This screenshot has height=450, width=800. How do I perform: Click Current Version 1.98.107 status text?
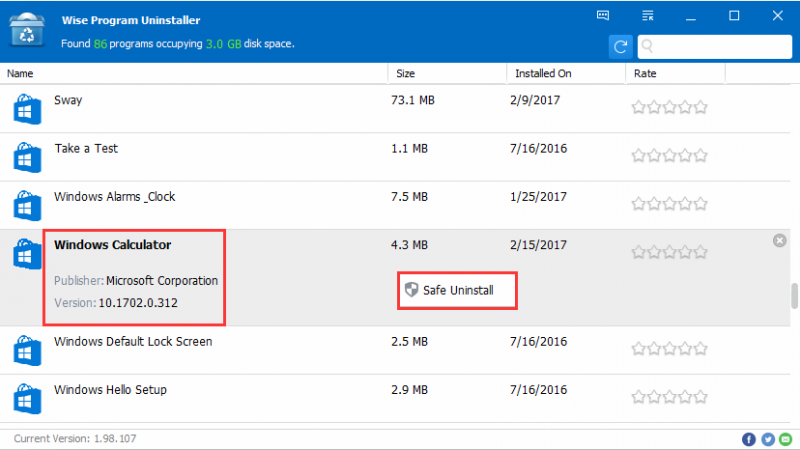click(75, 438)
